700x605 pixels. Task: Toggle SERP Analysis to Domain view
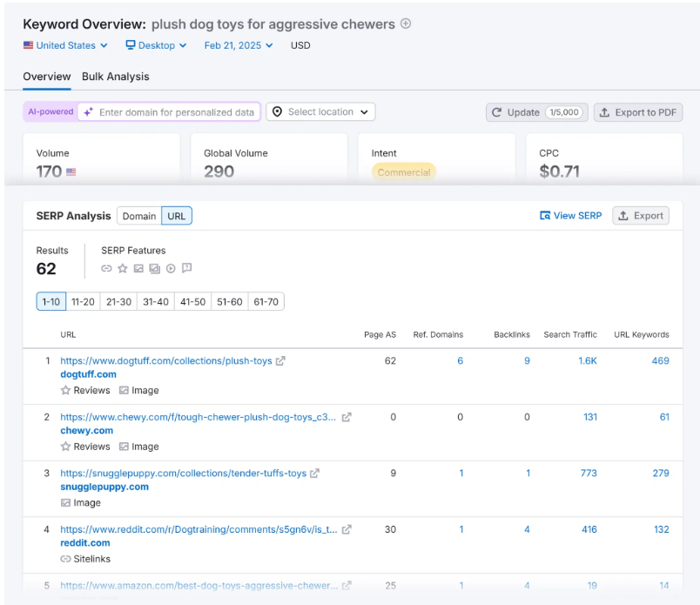click(139, 216)
